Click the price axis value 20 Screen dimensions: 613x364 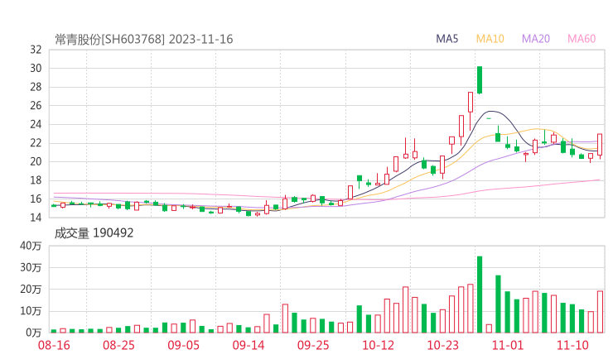[36, 161]
